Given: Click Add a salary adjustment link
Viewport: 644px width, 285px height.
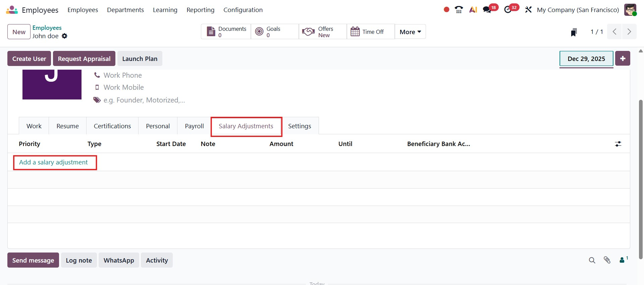Looking at the screenshot, I should (53, 162).
